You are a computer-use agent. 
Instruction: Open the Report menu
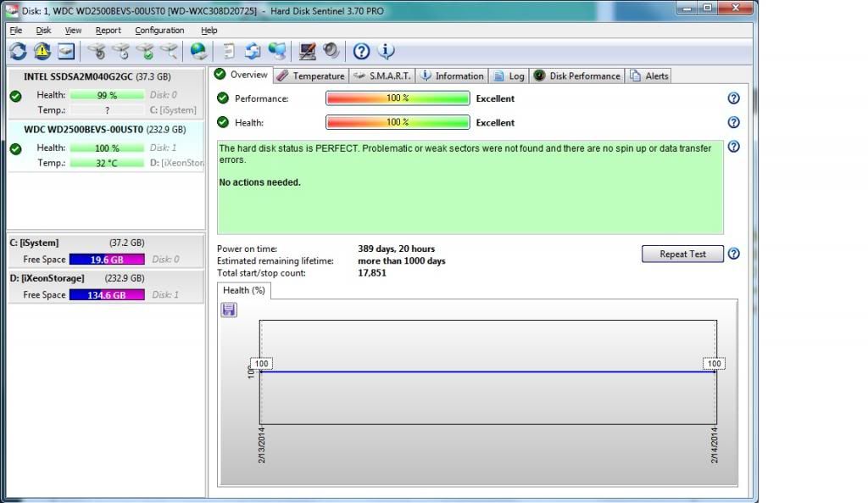click(108, 31)
